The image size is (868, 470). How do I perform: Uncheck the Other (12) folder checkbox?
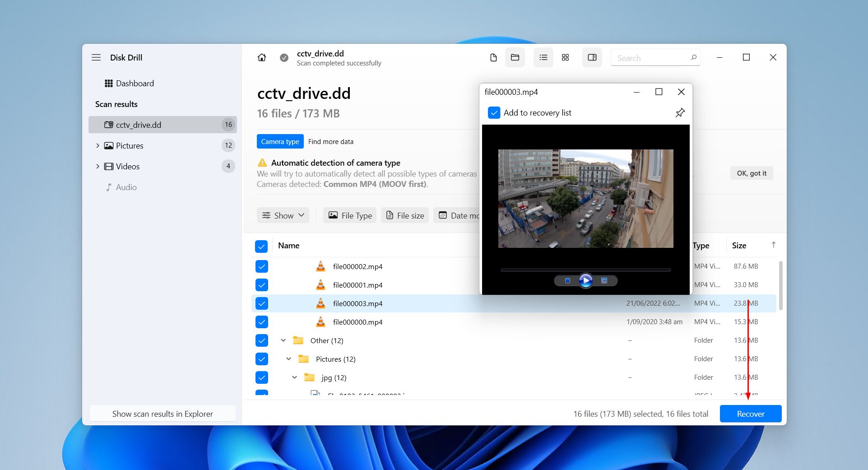pos(262,340)
